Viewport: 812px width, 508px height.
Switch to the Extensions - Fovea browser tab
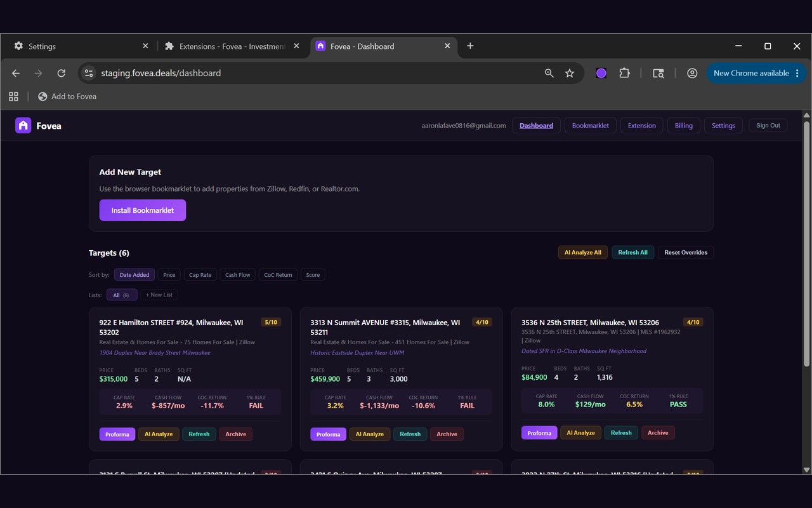click(232, 46)
